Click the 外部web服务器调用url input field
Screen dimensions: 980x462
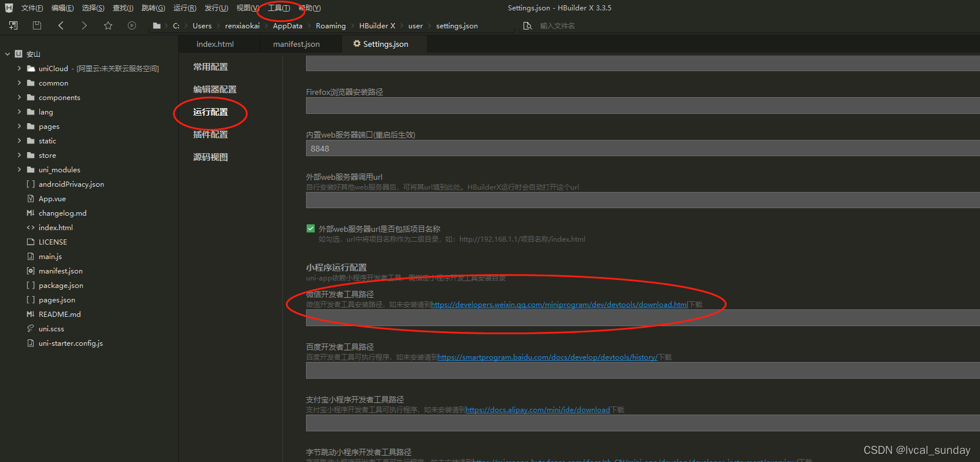[x=643, y=200]
